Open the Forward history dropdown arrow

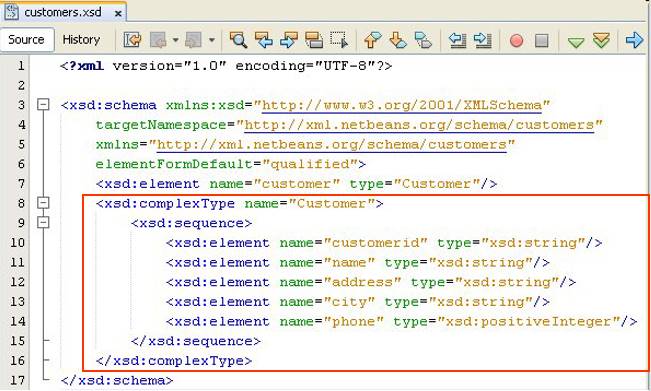tap(212, 40)
